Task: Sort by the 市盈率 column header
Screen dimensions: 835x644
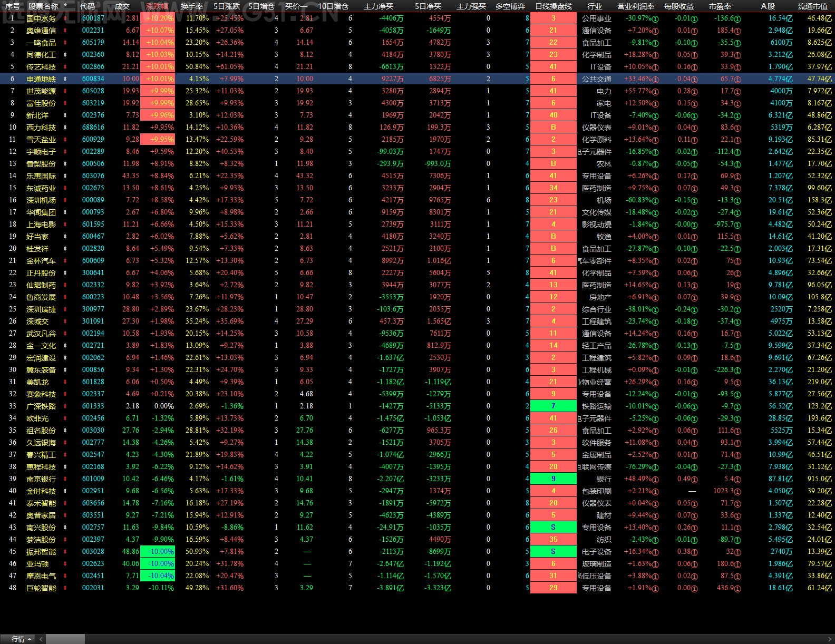Action: [720, 6]
